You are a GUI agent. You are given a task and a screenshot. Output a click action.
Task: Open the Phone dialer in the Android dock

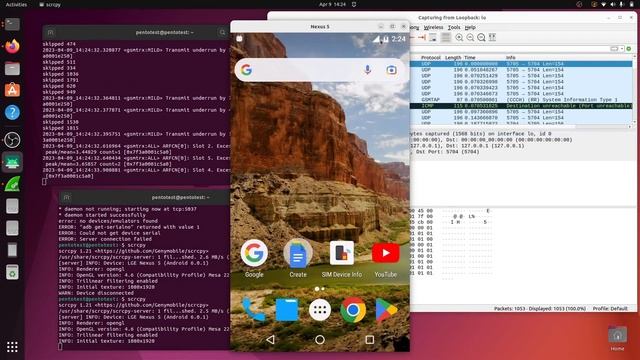point(253,310)
